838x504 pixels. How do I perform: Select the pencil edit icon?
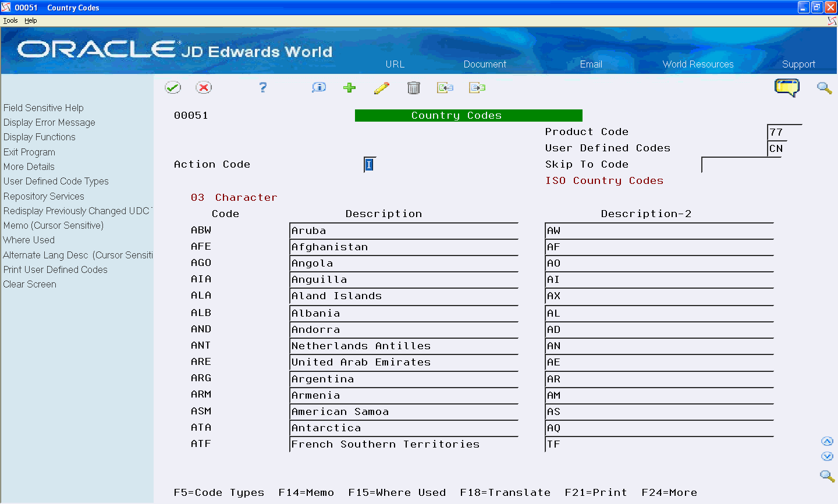[382, 87]
